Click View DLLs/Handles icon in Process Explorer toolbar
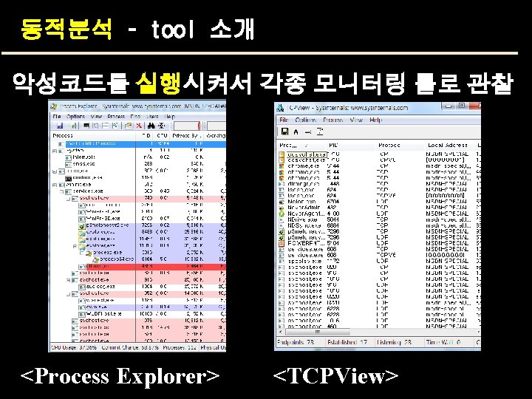Screen dimensions: 532x399 click(x=115, y=126)
